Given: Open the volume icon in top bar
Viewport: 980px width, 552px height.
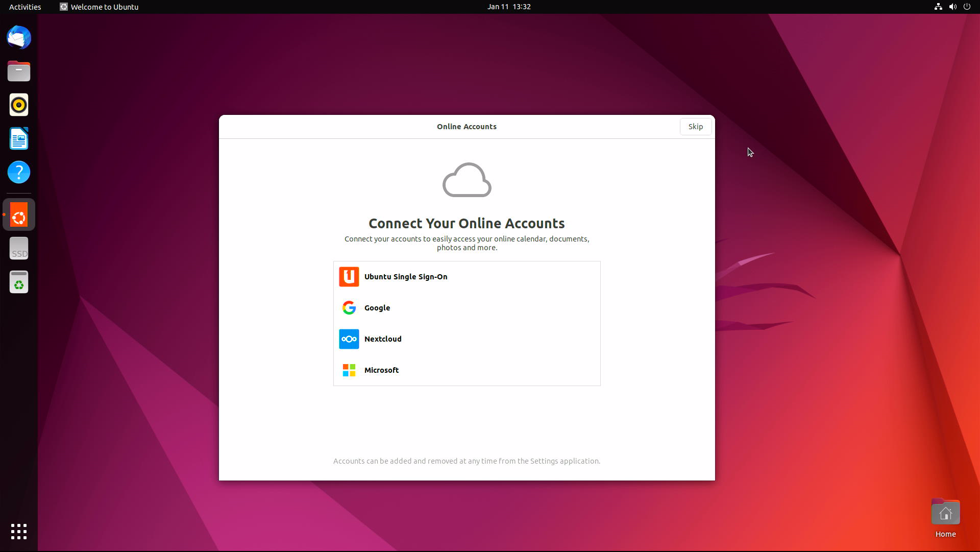Looking at the screenshot, I should tap(952, 7).
